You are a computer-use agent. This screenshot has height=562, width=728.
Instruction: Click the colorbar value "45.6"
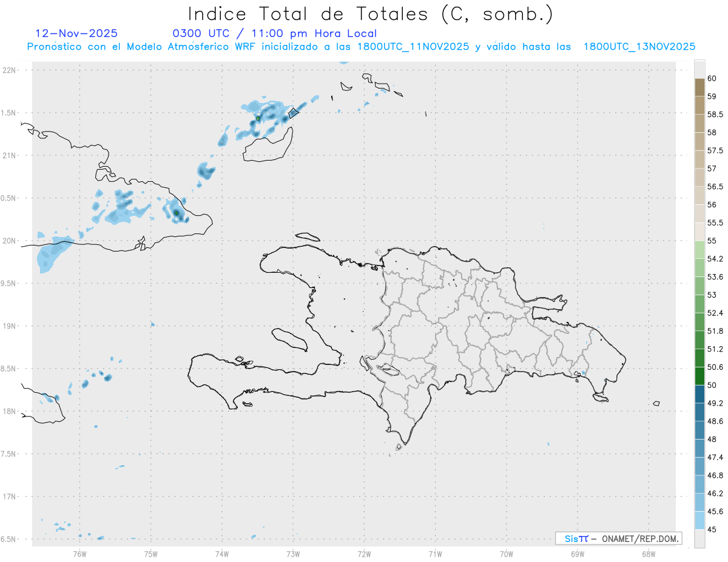[715, 512]
